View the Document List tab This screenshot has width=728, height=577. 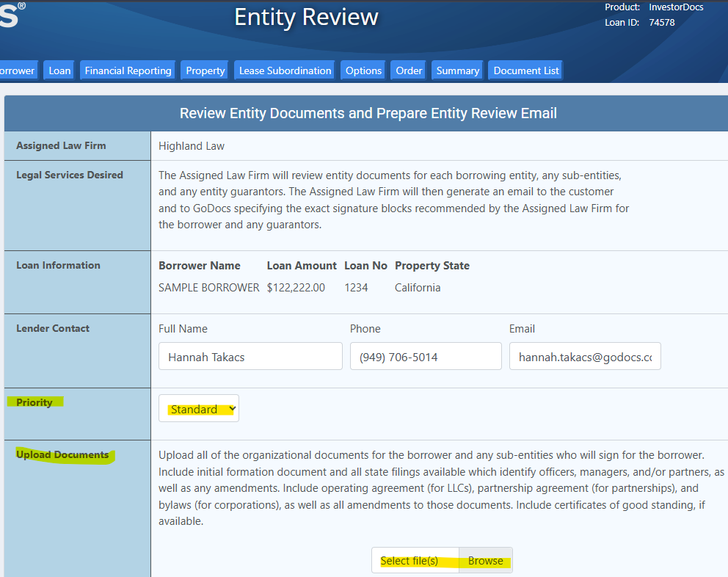526,70
